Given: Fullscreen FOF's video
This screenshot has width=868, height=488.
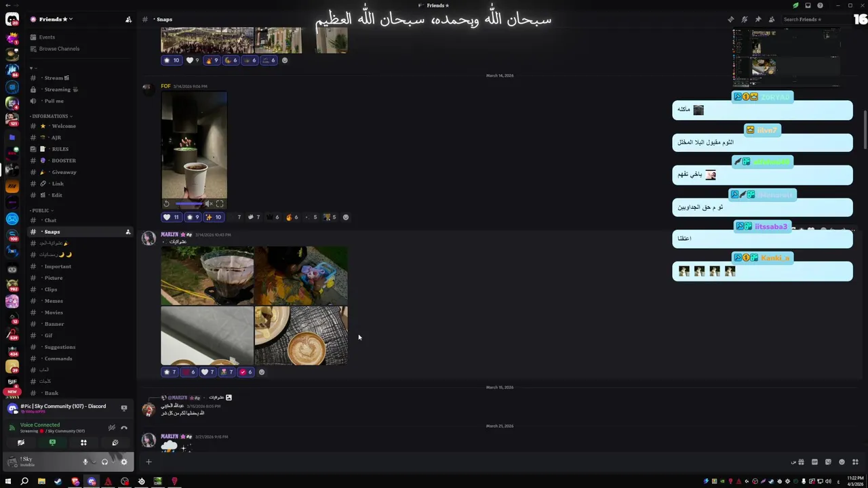Looking at the screenshot, I should tap(220, 203).
